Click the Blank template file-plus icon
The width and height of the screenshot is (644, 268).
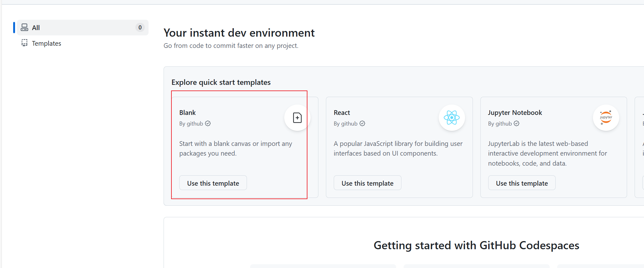(297, 118)
